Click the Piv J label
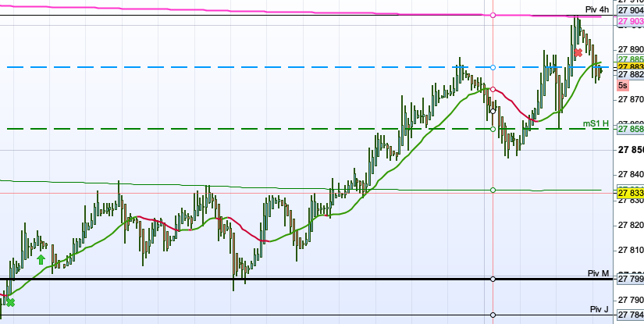644x324 pixels. (x=599, y=309)
